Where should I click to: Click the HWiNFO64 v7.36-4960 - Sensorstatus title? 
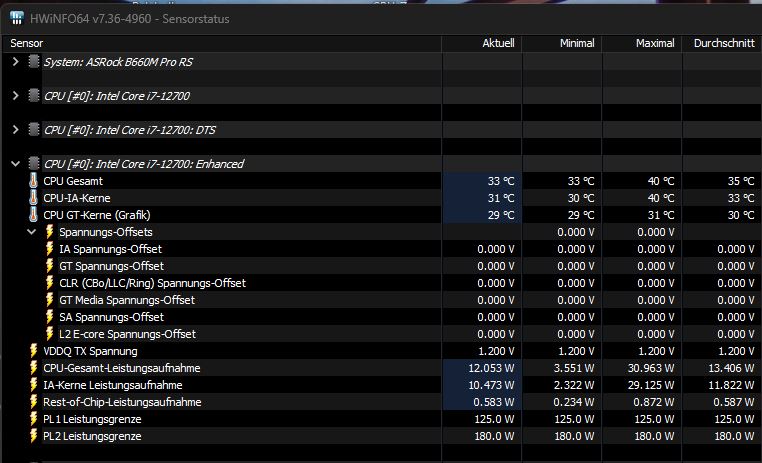[x=129, y=19]
